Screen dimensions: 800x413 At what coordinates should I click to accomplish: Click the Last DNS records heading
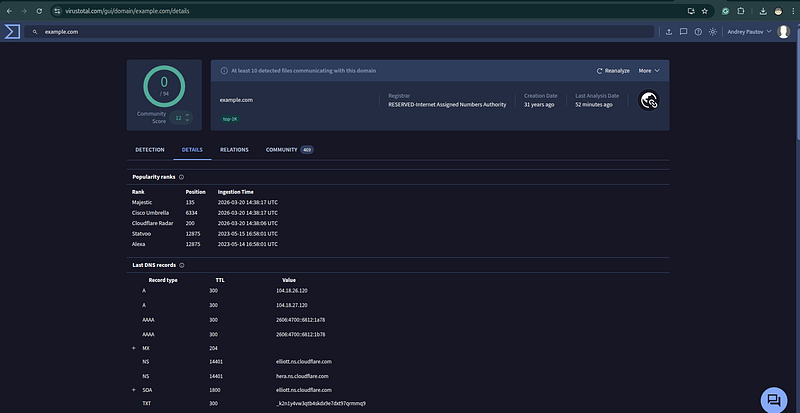[154, 265]
